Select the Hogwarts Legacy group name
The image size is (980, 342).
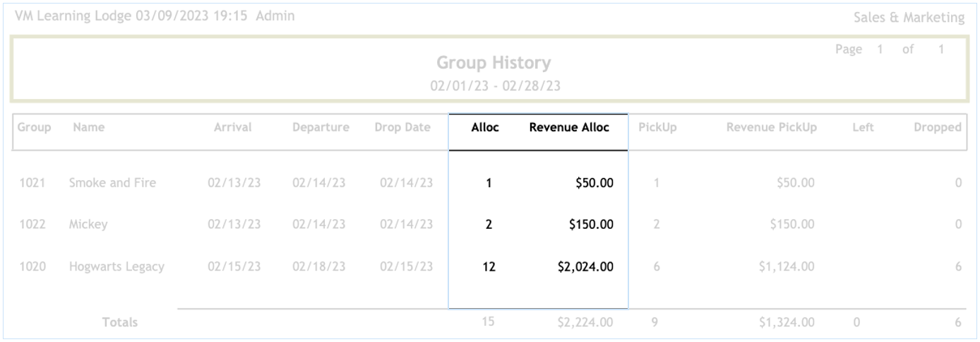(x=116, y=267)
